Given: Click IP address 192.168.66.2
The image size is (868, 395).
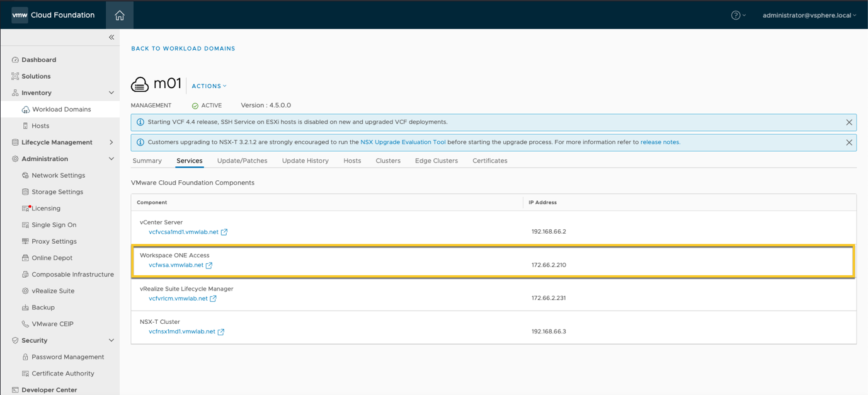Looking at the screenshot, I should point(549,232).
